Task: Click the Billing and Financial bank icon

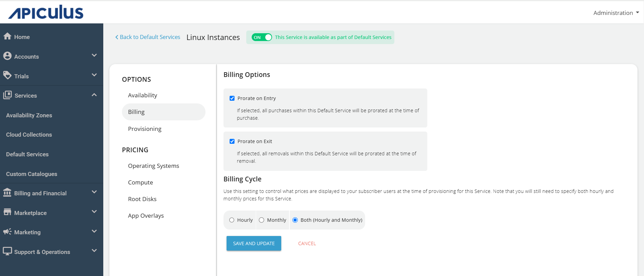Action: click(7, 193)
